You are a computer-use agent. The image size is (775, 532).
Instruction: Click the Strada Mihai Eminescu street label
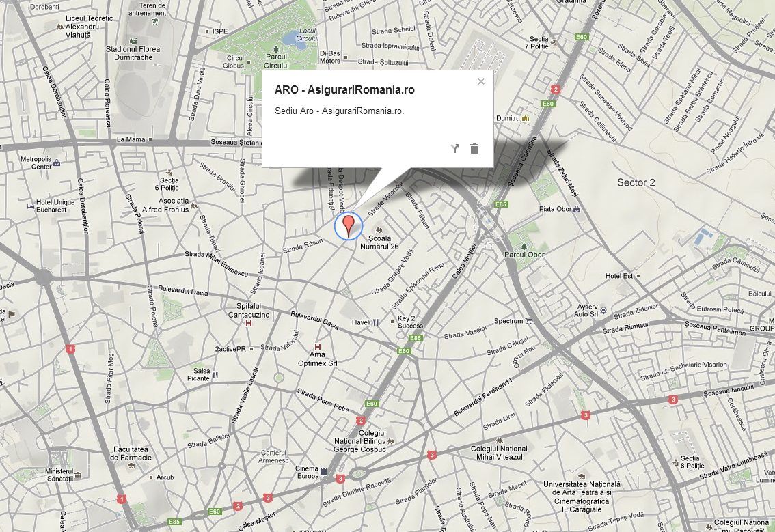pos(217,264)
